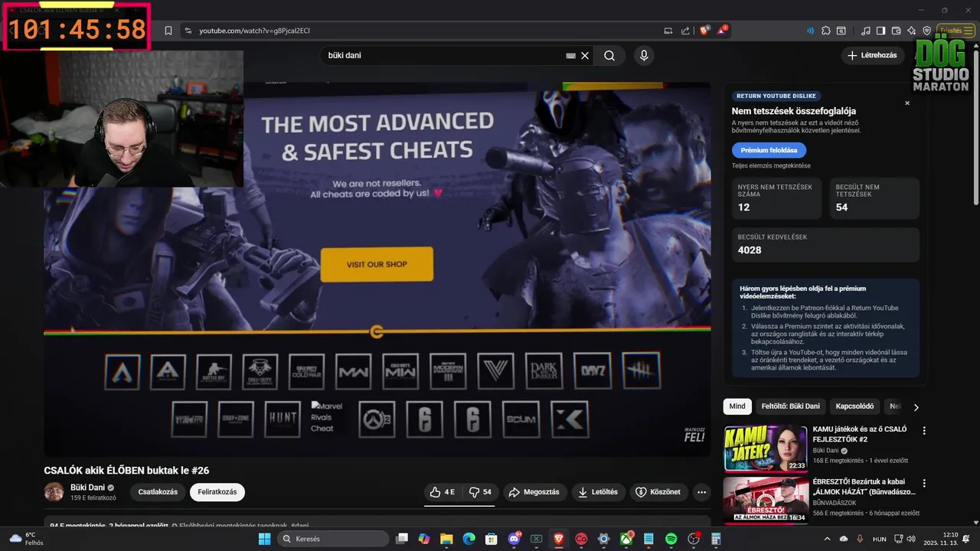
Task: Open Brave Leo AI star icon
Action: point(911,31)
